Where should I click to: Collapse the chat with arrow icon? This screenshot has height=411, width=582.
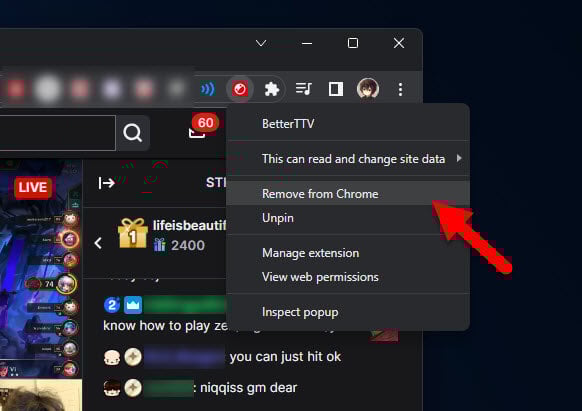pyautogui.click(x=107, y=183)
